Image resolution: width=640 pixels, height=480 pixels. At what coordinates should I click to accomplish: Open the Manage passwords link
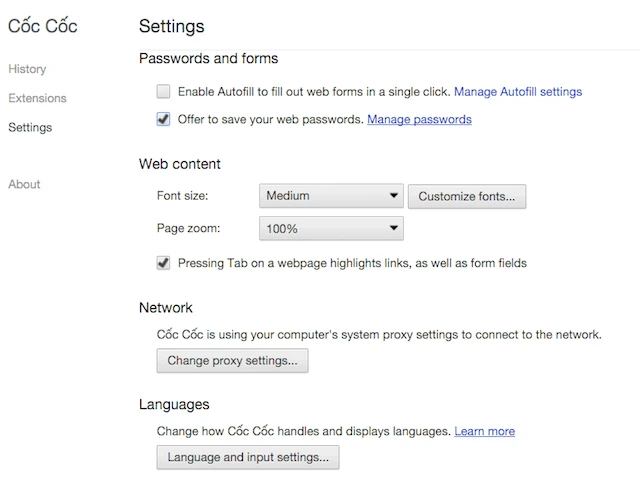coord(419,120)
